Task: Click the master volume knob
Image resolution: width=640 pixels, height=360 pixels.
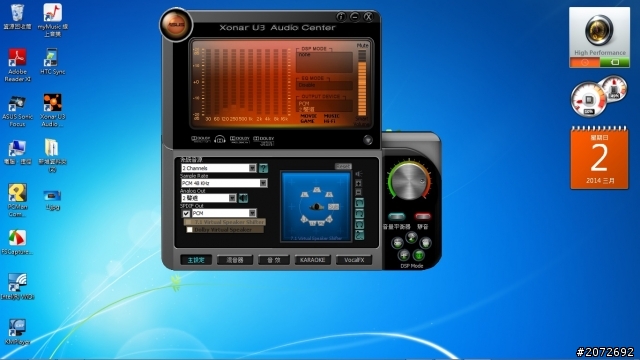Action: pyautogui.click(x=409, y=181)
